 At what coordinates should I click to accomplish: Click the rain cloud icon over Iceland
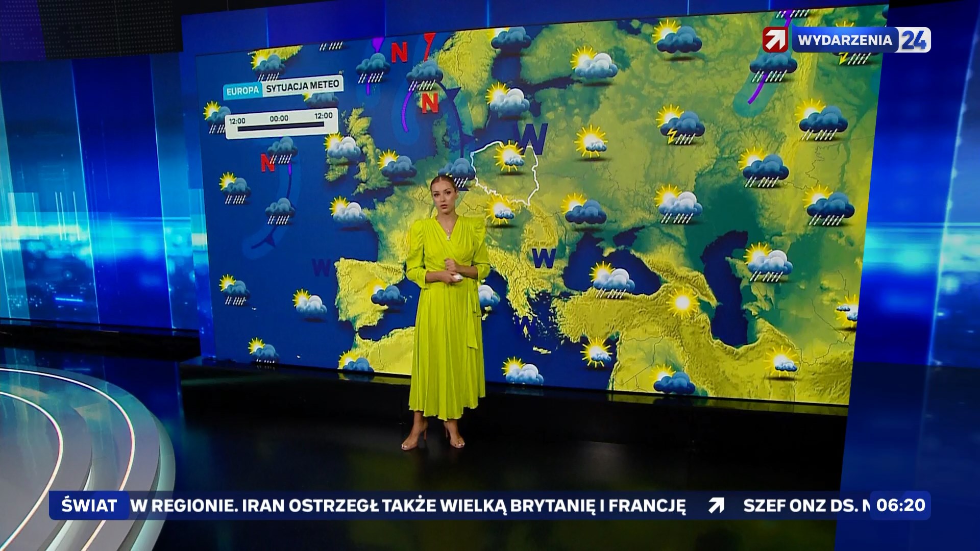pyautogui.click(x=267, y=66)
